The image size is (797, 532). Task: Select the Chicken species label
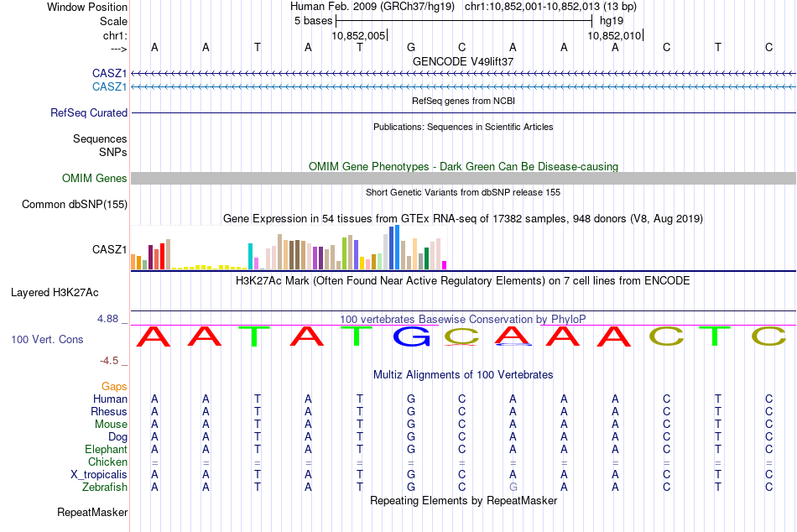coord(107,462)
